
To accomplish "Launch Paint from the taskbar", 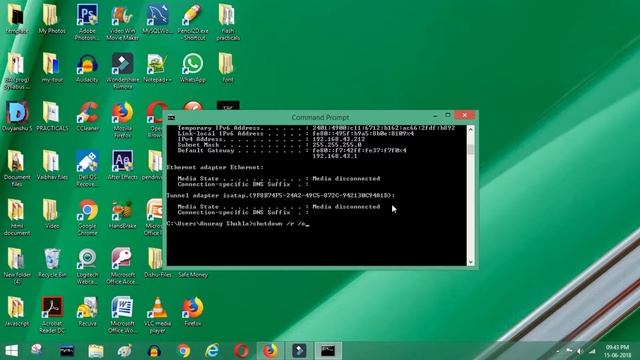I will pyautogui.click(x=125, y=351).
